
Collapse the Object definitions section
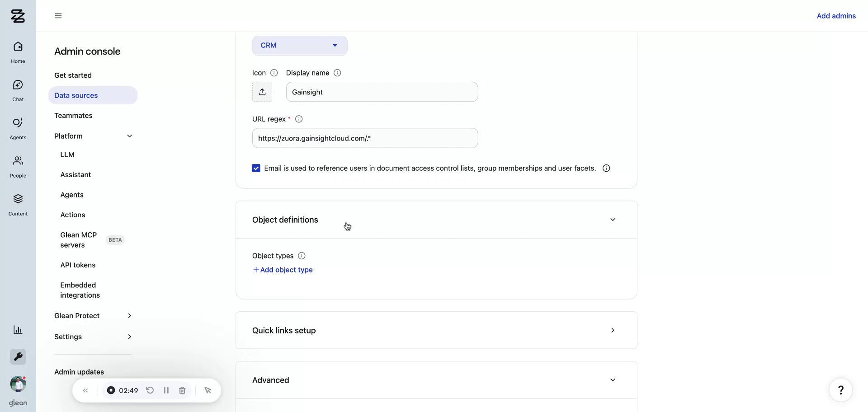tap(613, 220)
